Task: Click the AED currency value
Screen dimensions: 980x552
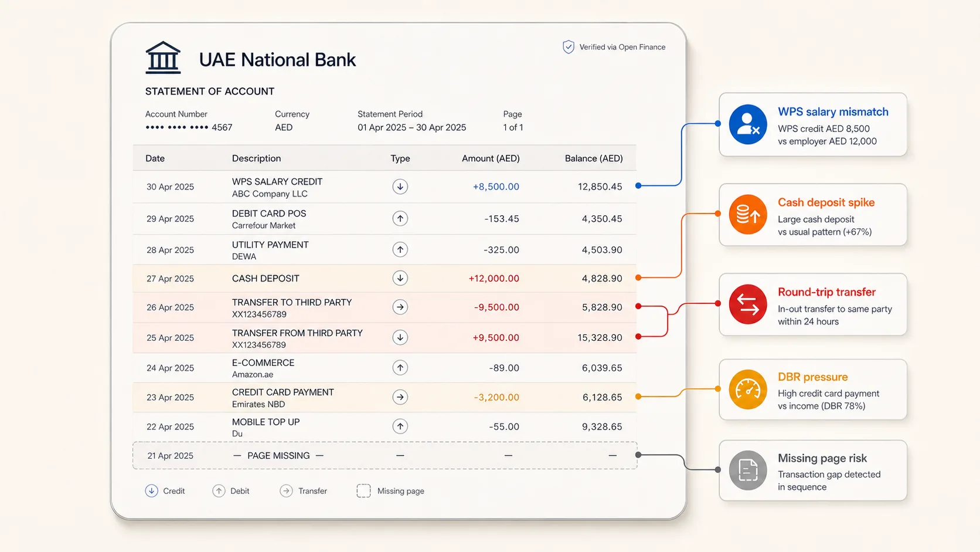Action: (x=284, y=127)
